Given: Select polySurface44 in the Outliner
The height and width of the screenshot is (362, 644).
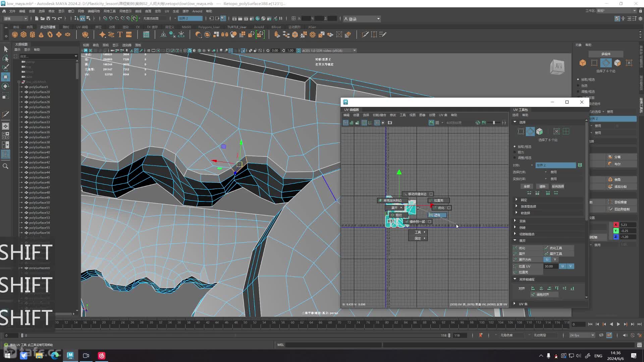Looking at the screenshot, I should [39, 172].
